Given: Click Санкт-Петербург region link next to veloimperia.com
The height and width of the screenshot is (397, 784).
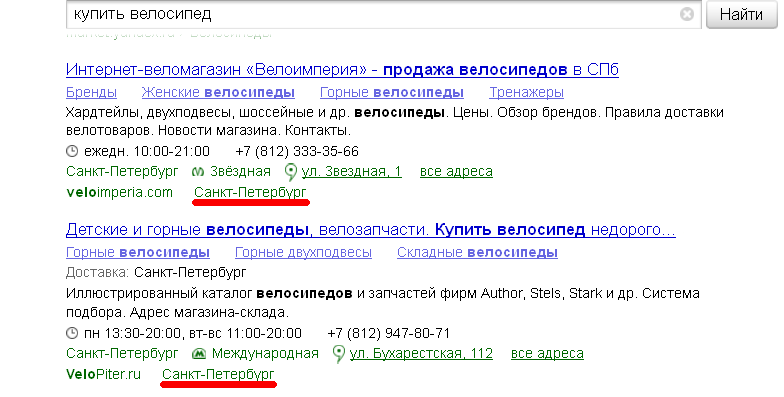Looking at the screenshot, I should tap(250, 192).
